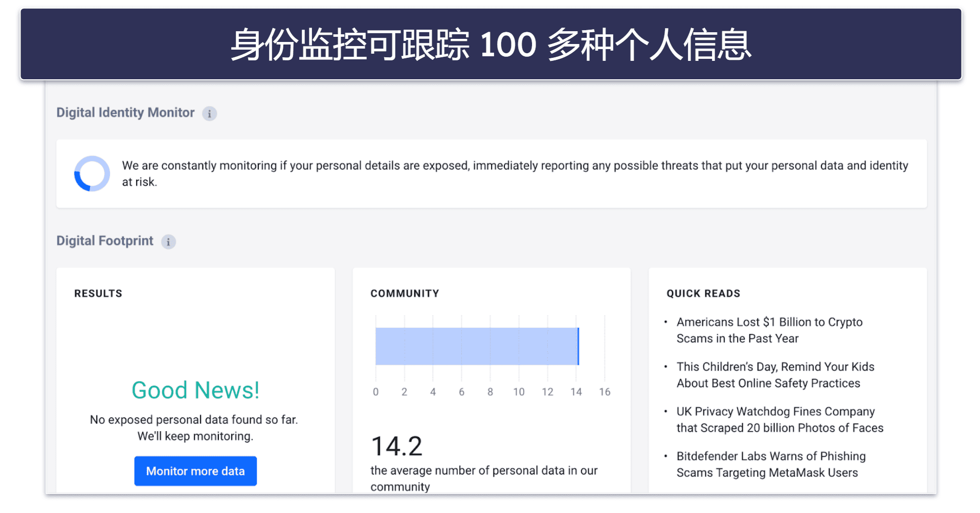
Task: Click info icon beside Digital Footprint
Action: pyautogui.click(x=168, y=241)
